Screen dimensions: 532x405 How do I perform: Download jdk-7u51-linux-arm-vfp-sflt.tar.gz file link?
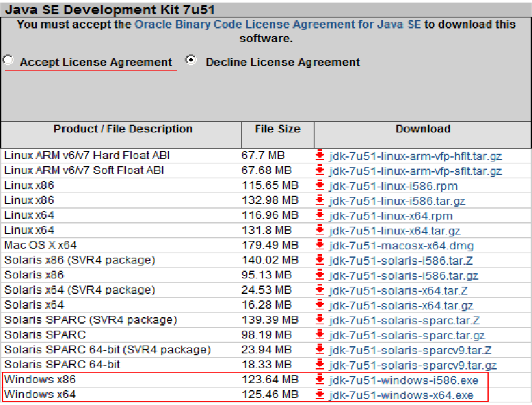coord(415,171)
